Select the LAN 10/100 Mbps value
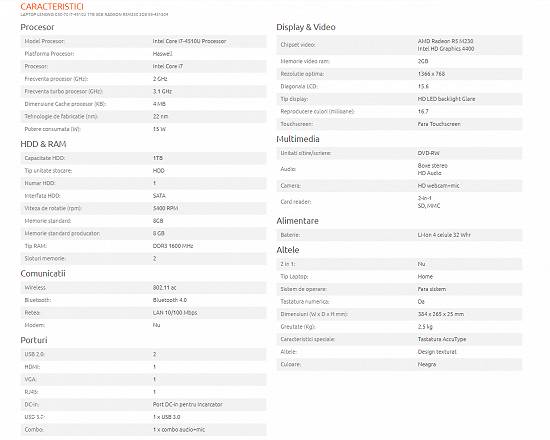This screenshot has width=550, height=440. pos(175,313)
